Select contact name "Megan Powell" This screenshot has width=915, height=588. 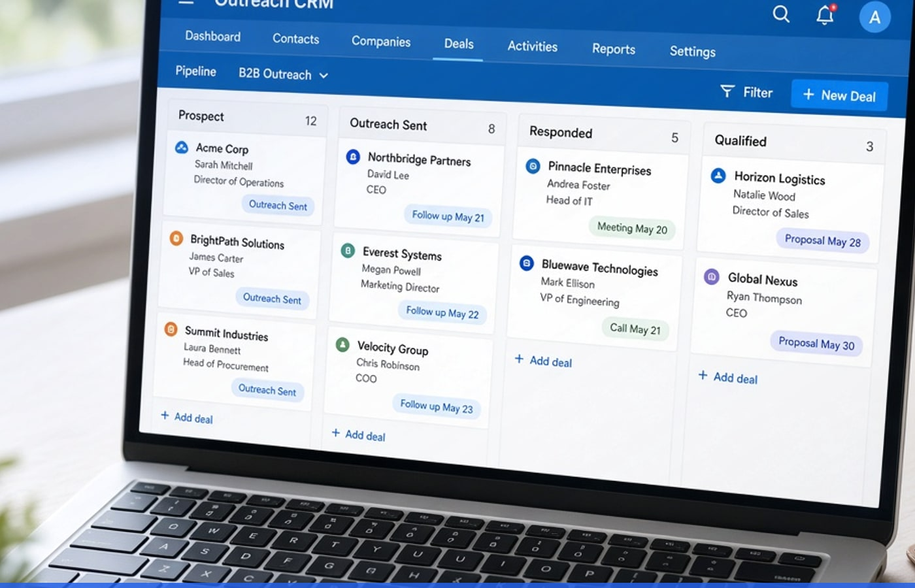[x=391, y=270]
